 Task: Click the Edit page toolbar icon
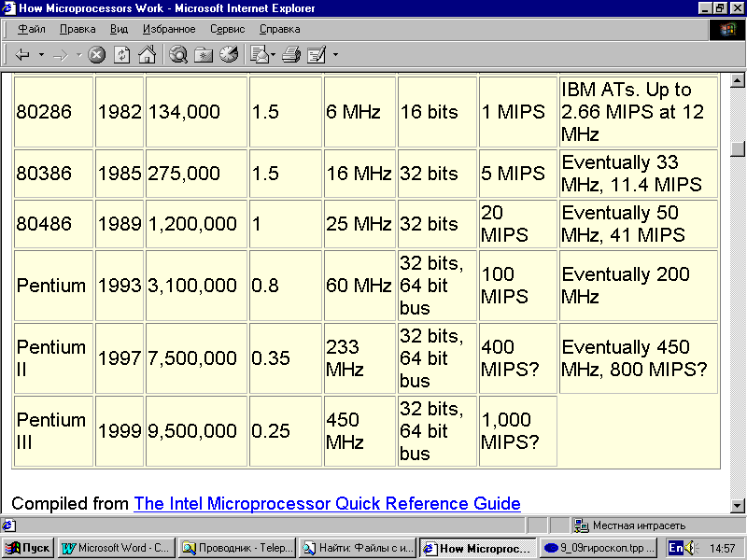pos(317,55)
